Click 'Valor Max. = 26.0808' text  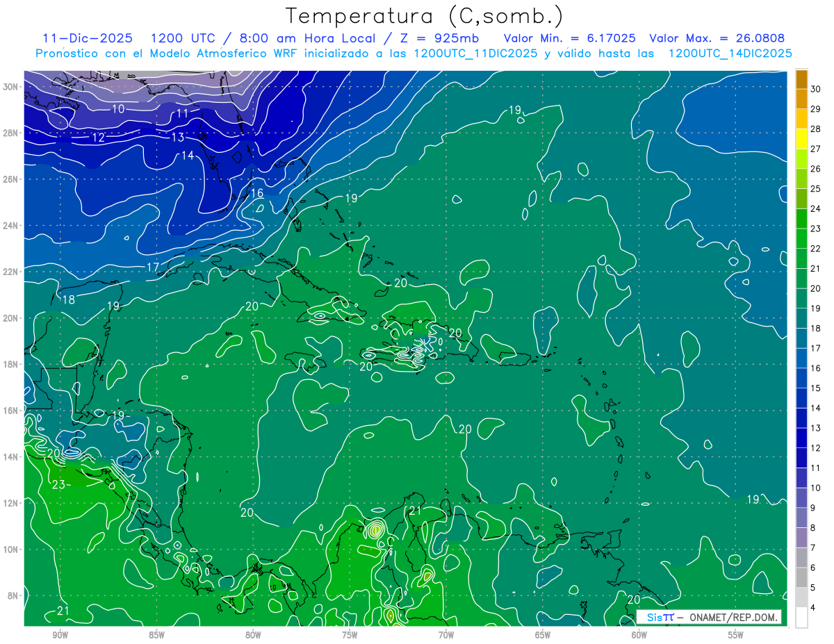pos(717,38)
